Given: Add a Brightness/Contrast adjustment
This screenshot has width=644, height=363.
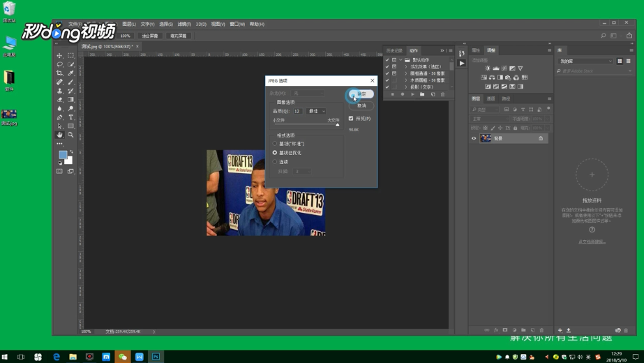Looking at the screenshot, I should click(x=488, y=68).
